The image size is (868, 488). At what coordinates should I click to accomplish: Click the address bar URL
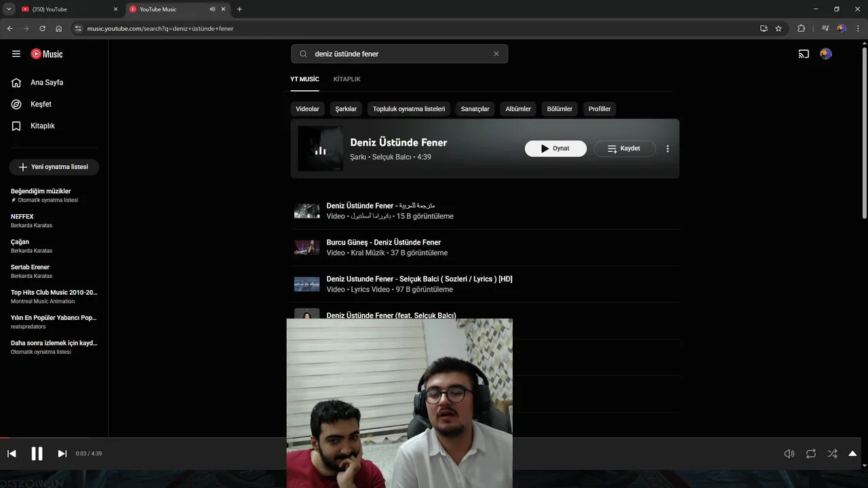coord(160,28)
